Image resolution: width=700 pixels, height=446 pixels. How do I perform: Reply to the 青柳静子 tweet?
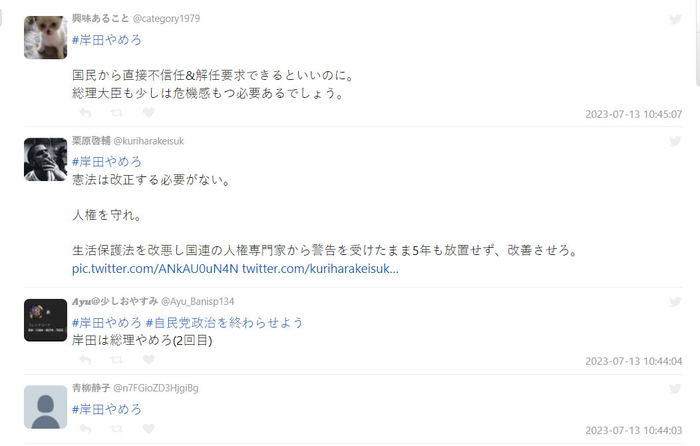[x=85, y=429]
